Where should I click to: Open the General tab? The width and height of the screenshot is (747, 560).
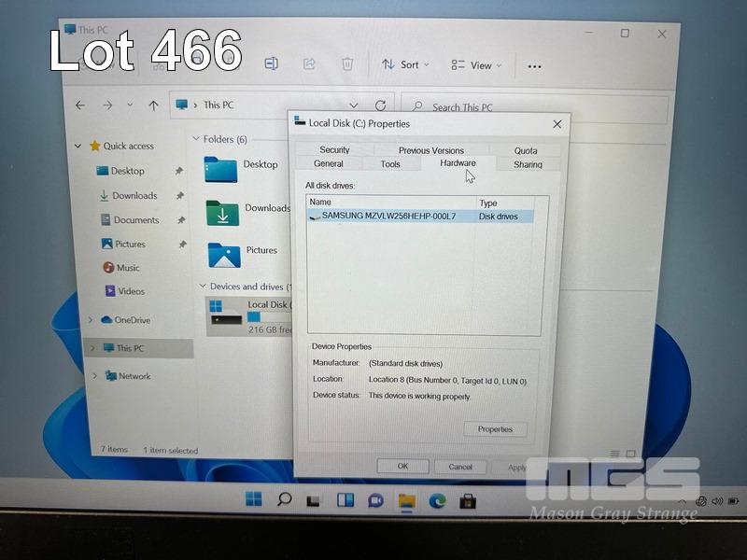point(328,163)
